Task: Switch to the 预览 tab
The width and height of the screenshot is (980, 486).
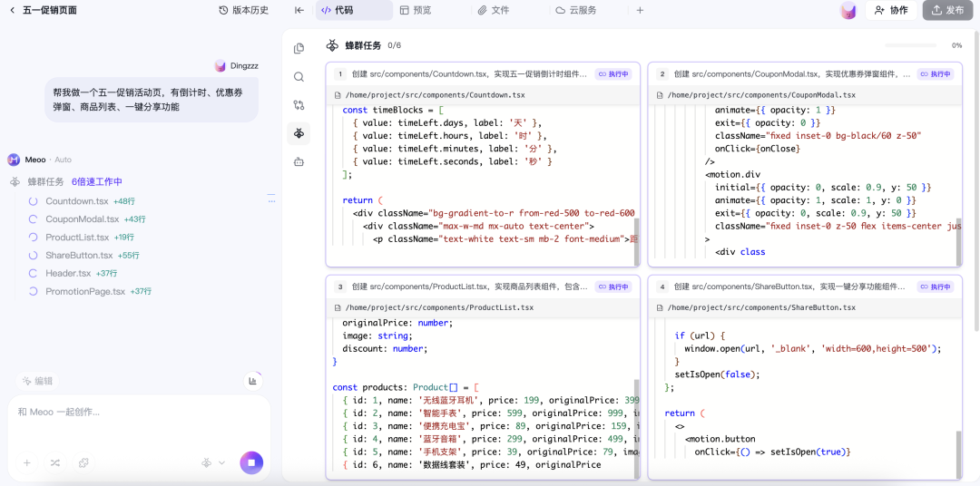Action: click(415, 10)
